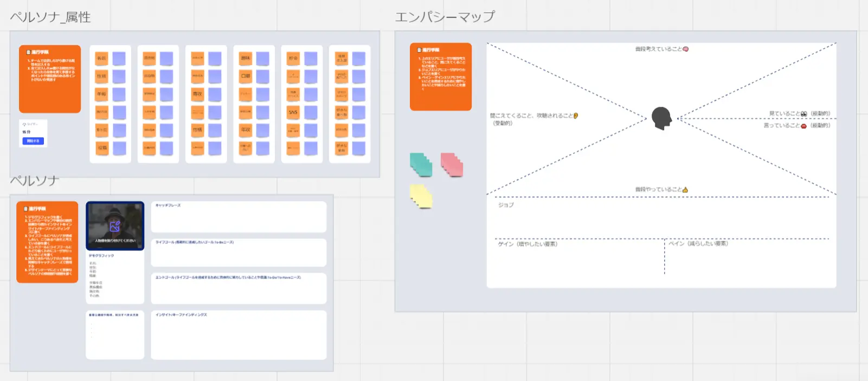Viewport: 868px width, 381px height.
Task: Select the persona photo placeholder thumbnail
Action: pos(115,225)
